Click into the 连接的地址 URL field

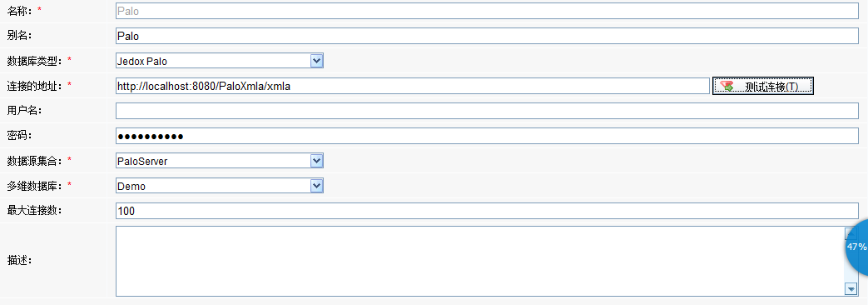pyautogui.click(x=413, y=86)
